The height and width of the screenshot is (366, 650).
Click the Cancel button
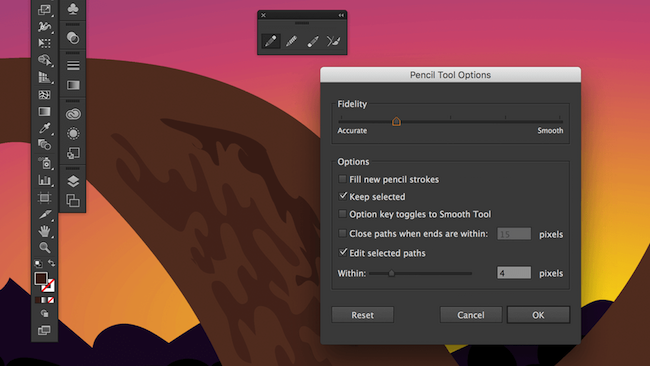click(x=471, y=315)
